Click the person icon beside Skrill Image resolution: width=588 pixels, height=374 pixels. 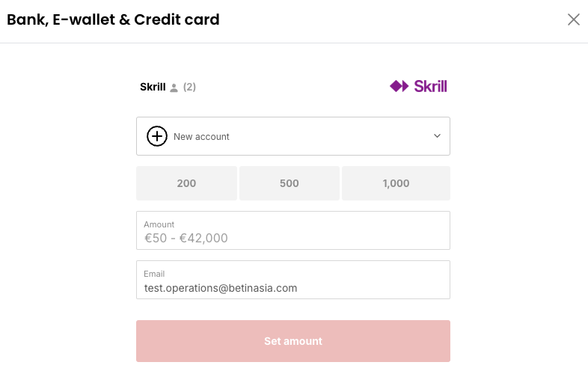(x=174, y=88)
